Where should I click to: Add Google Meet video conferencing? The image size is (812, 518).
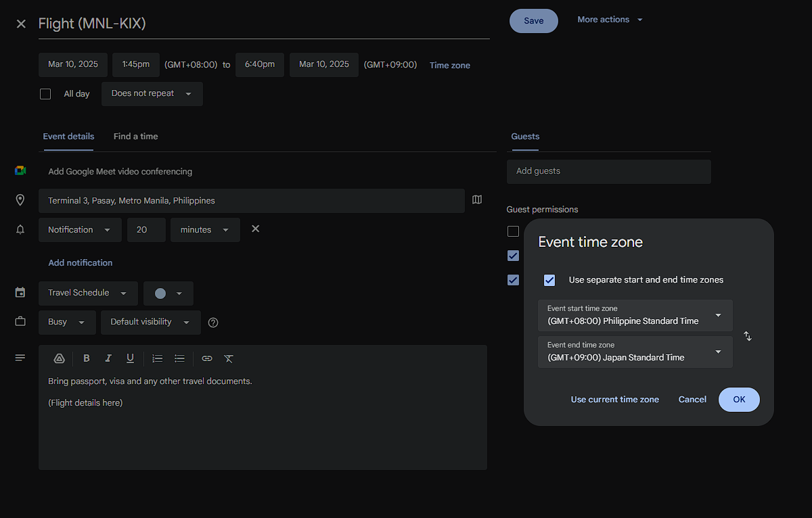click(120, 172)
